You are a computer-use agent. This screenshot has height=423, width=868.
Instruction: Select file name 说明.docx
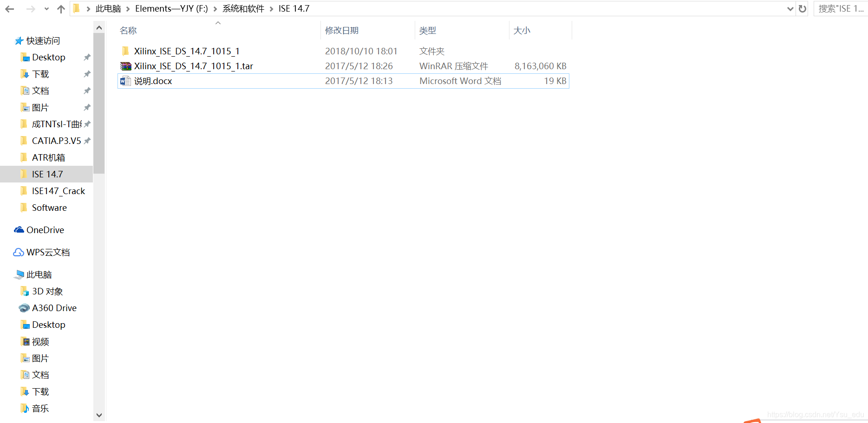tap(153, 81)
